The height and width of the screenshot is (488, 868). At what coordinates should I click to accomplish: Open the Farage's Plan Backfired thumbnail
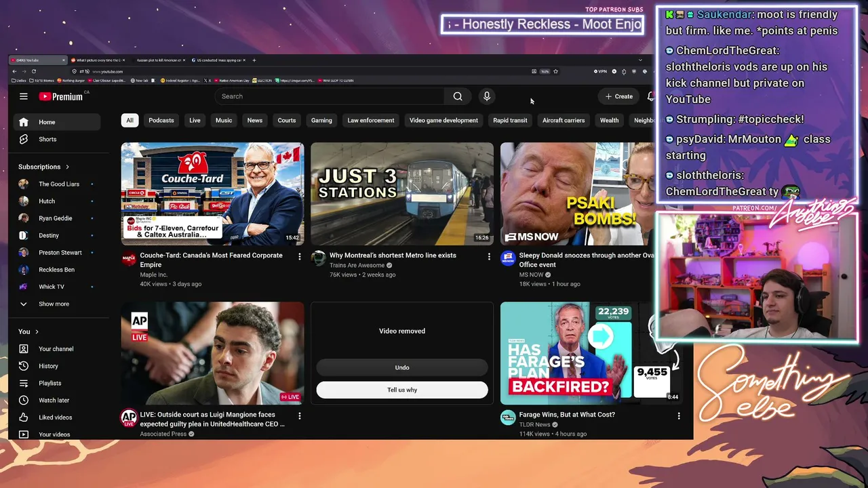(x=591, y=353)
